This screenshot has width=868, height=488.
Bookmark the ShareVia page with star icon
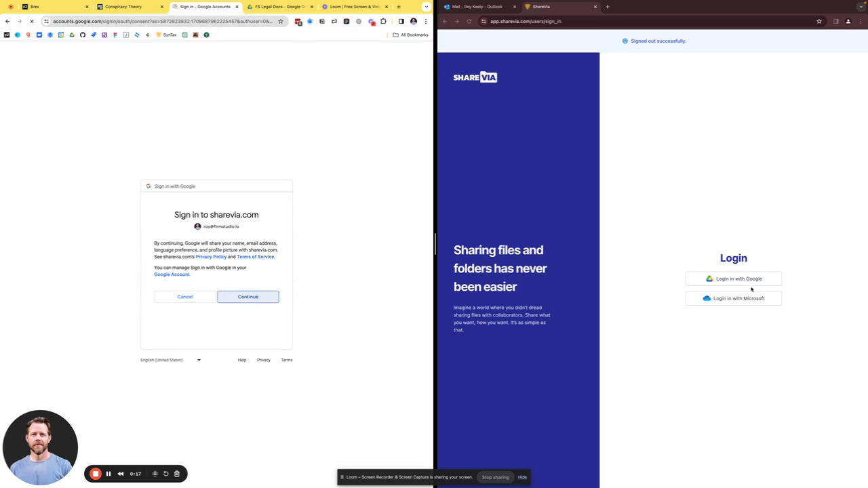(819, 21)
